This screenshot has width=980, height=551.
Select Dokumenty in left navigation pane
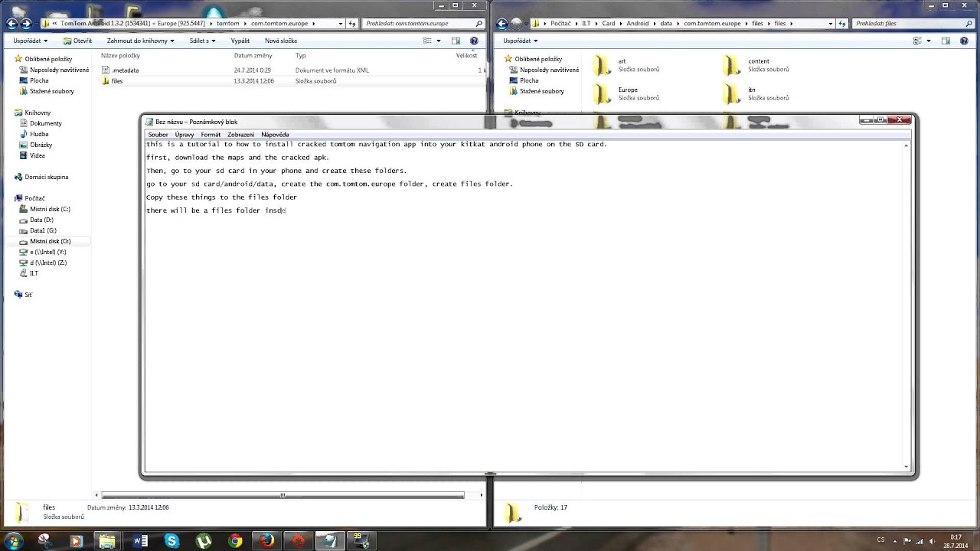coord(46,123)
